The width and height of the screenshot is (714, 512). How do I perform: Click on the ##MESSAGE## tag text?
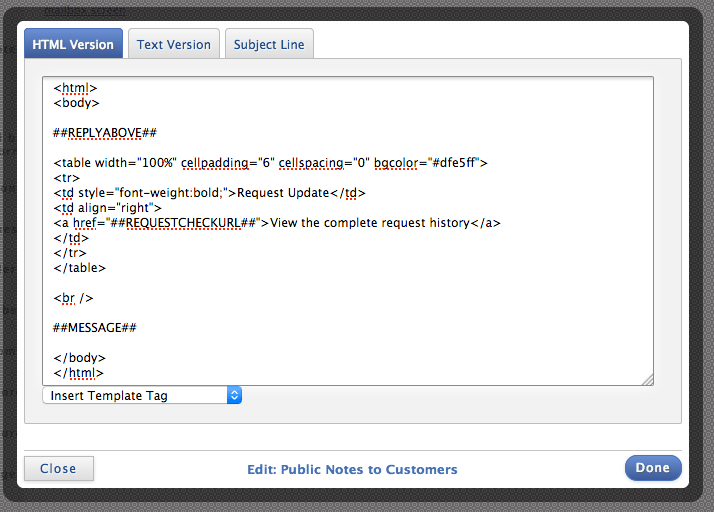point(95,328)
